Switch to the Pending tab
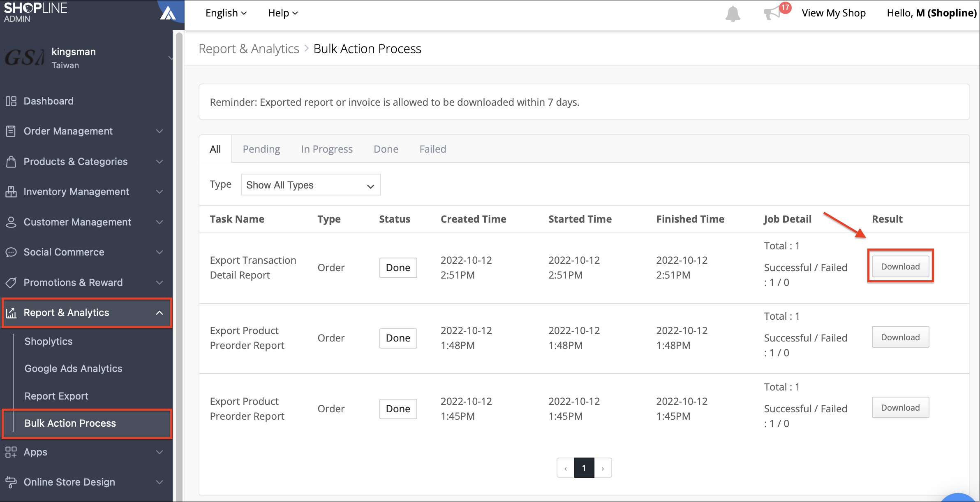 coord(261,149)
